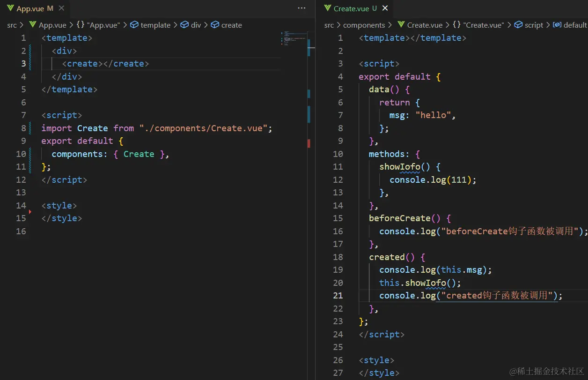The width and height of the screenshot is (588, 380).
Task: Click the showIofo() method definition
Action: tap(410, 166)
